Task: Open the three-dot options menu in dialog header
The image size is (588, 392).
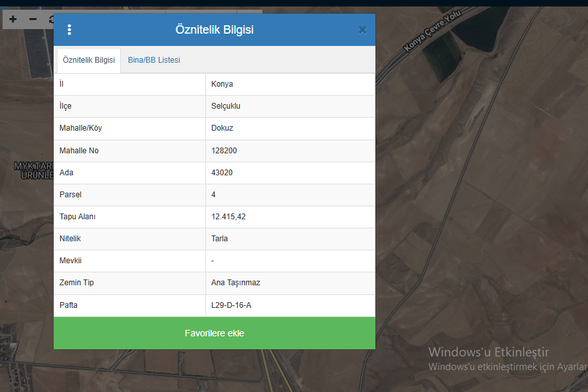Action: 69,30
